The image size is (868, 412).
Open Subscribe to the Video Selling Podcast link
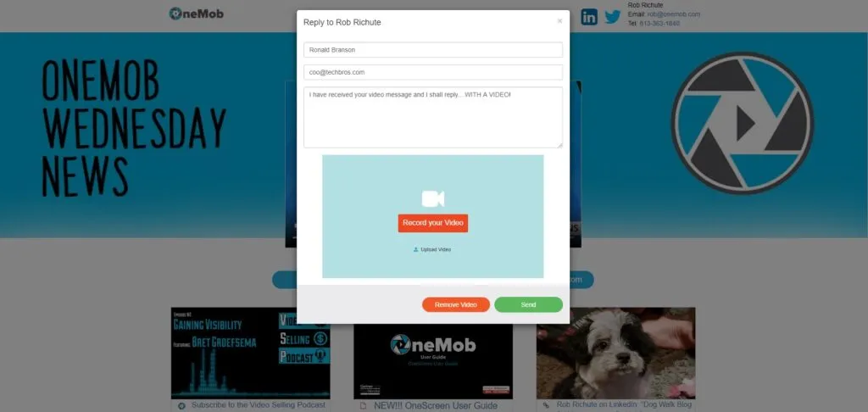coord(259,405)
